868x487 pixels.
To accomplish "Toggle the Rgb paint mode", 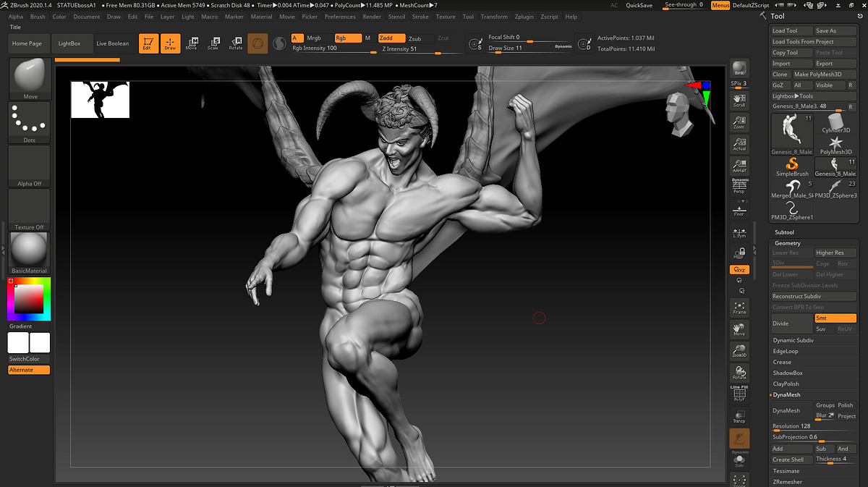I will coord(346,38).
